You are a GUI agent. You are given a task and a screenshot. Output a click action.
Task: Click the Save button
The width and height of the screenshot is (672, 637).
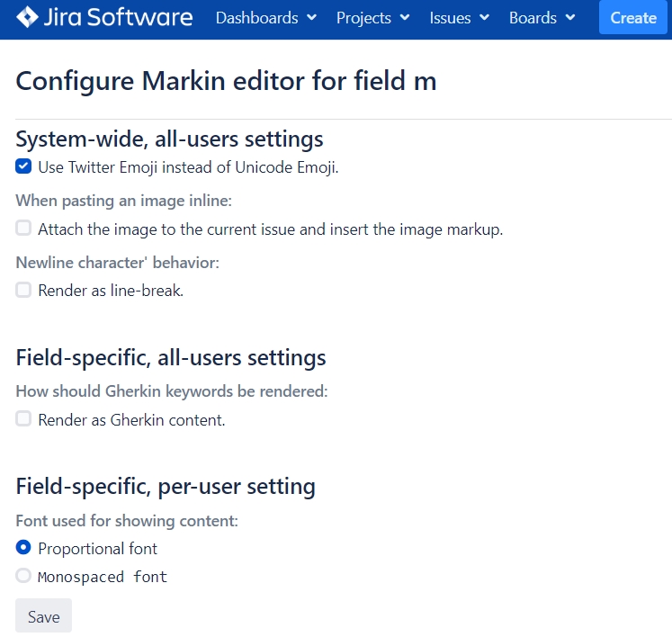pos(43,616)
